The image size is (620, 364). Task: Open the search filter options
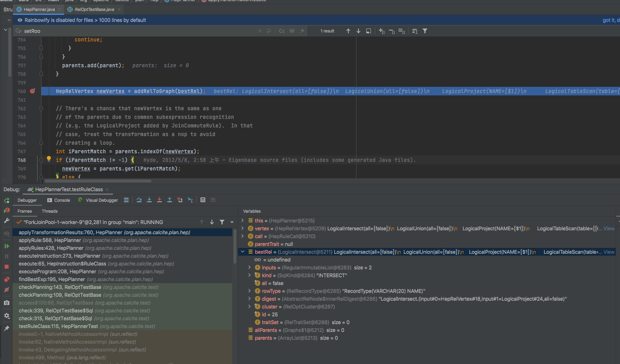(x=425, y=31)
